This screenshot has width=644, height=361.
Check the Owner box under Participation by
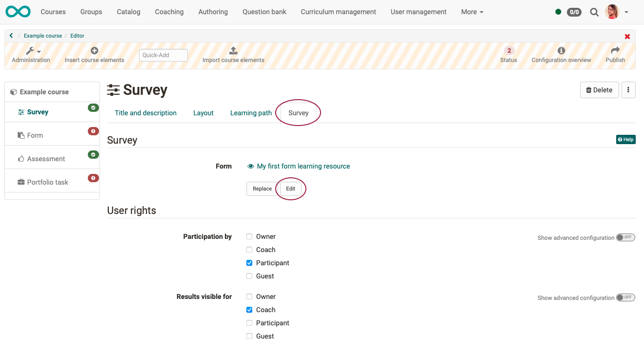click(249, 236)
